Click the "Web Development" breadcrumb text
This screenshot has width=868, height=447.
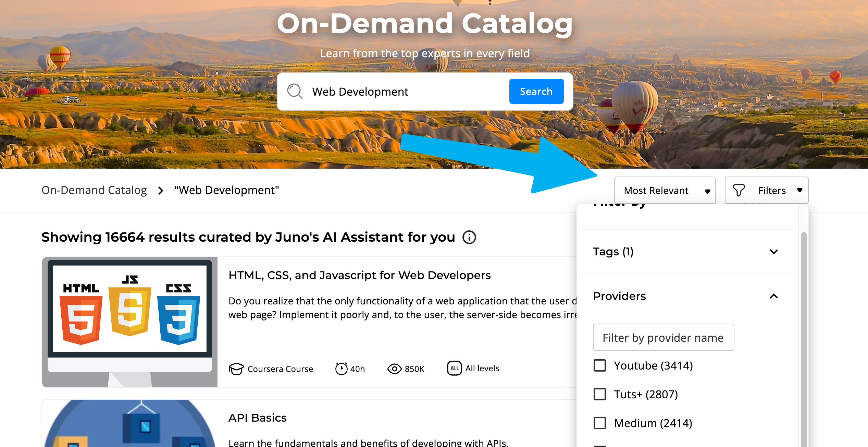[226, 190]
